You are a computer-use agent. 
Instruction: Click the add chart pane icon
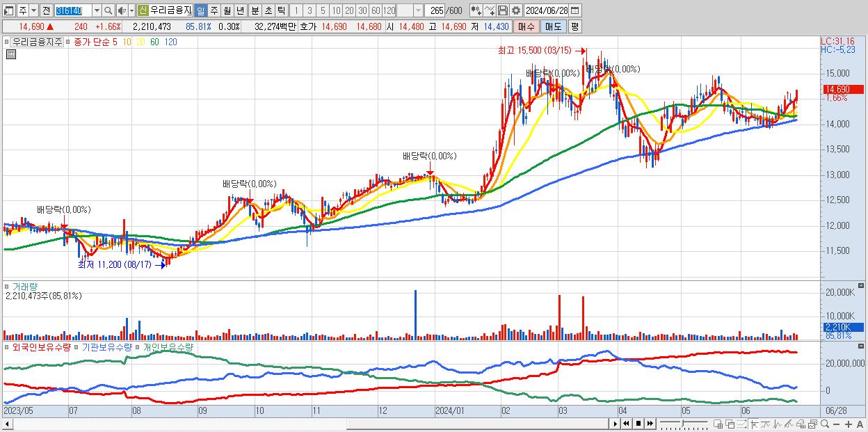(718, 424)
